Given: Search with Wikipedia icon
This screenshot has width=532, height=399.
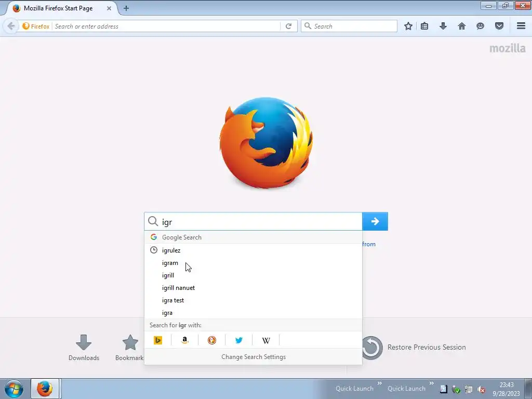Looking at the screenshot, I should point(266,340).
